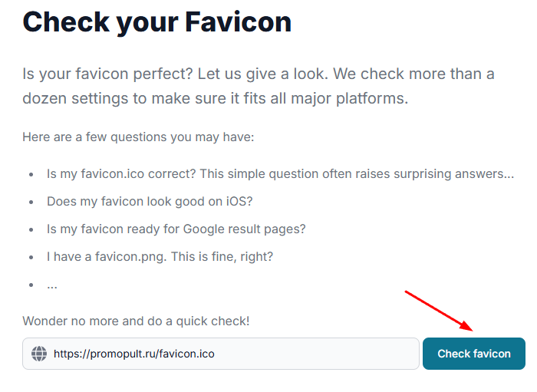The width and height of the screenshot is (537, 392).
Task: Click the bullet before the favicon.png item
Action: coord(31,257)
